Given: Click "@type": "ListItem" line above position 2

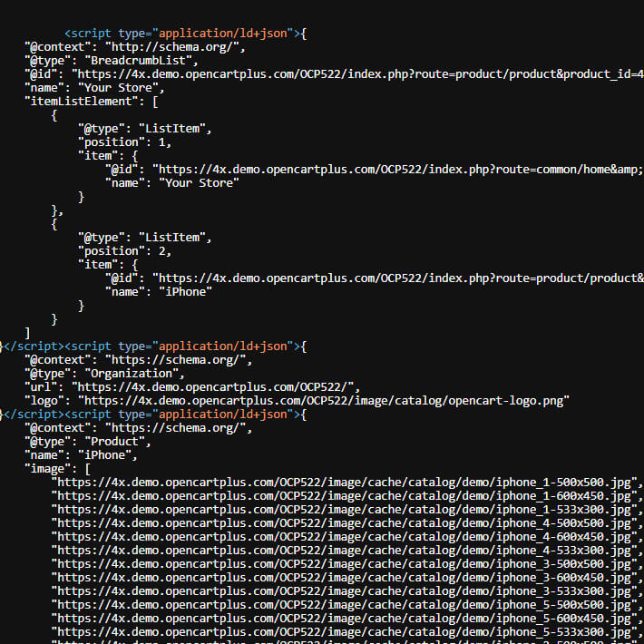Looking at the screenshot, I should click(x=145, y=238).
